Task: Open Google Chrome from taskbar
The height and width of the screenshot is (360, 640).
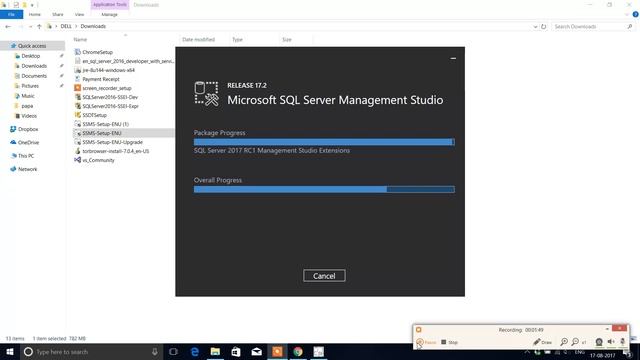Action: point(298,351)
